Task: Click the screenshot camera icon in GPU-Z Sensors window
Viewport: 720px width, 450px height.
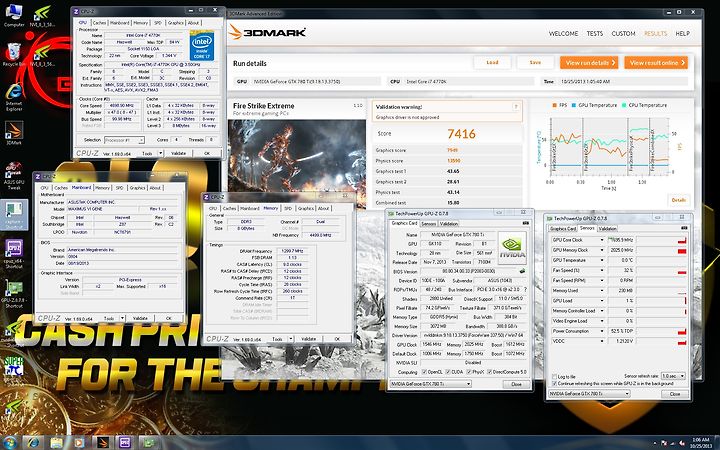Action: pos(684,228)
